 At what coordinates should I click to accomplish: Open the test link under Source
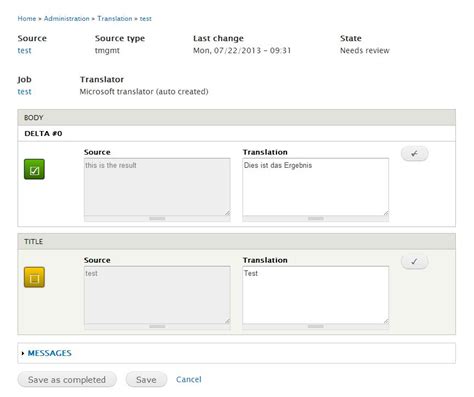coord(24,51)
